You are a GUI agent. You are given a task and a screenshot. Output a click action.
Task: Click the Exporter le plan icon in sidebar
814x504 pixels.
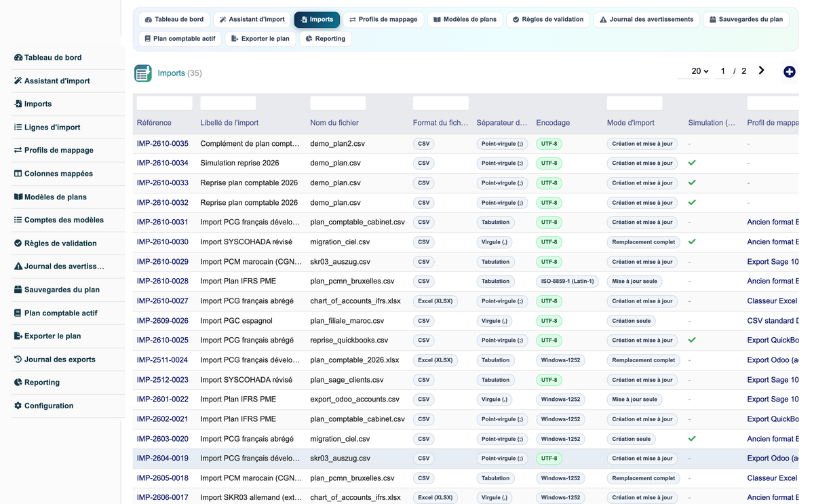tap(18, 336)
